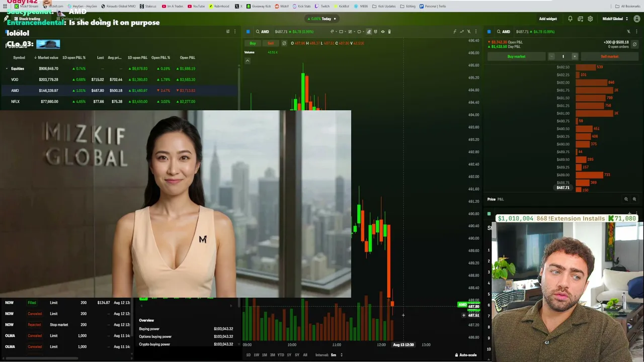Screen dimensions: 644x362
Task: Open the saved layouts icon beside bell
Action: tap(580, 19)
